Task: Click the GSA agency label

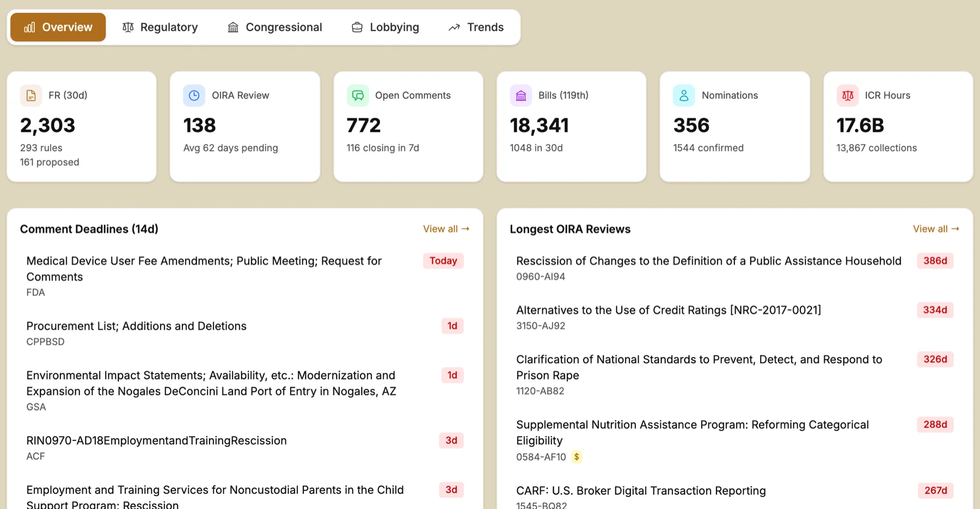Action: tap(36, 407)
